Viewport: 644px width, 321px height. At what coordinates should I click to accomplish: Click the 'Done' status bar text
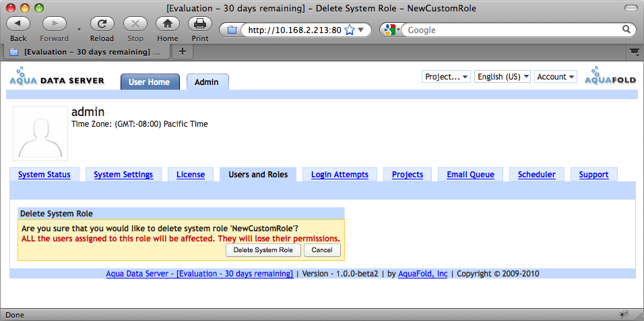[15, 315]
